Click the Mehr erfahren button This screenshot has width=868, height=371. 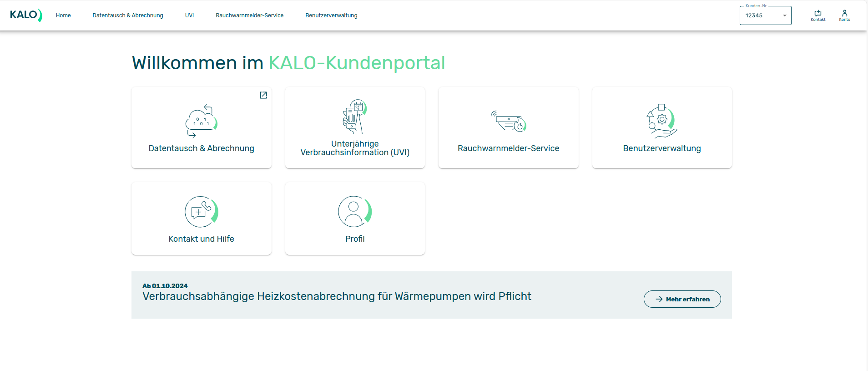coord(682,299)
